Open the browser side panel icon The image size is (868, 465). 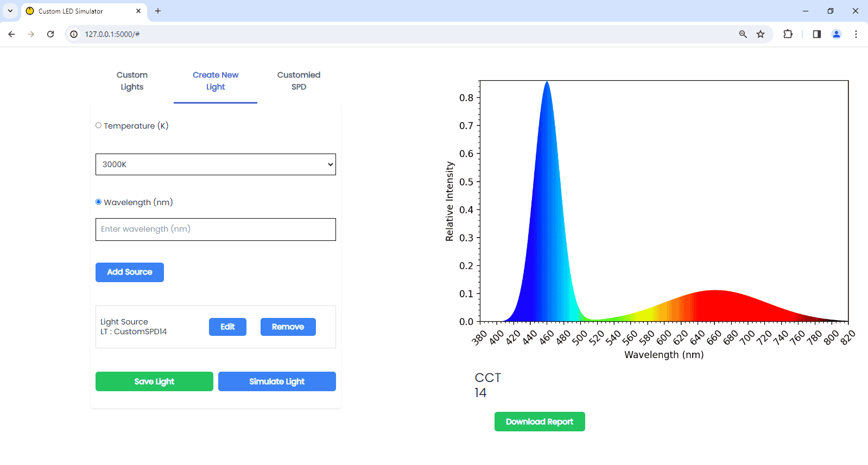[x=816, y=34]
